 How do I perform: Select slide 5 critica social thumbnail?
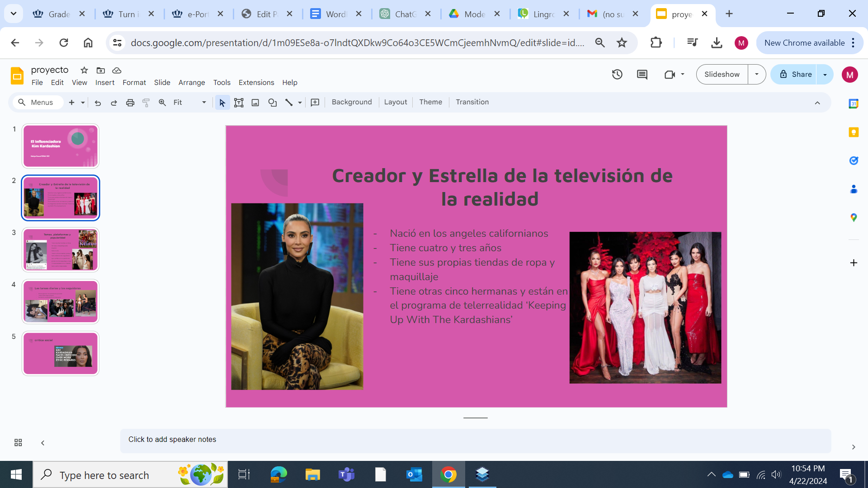pyautogui.click(x=61, y=354)
